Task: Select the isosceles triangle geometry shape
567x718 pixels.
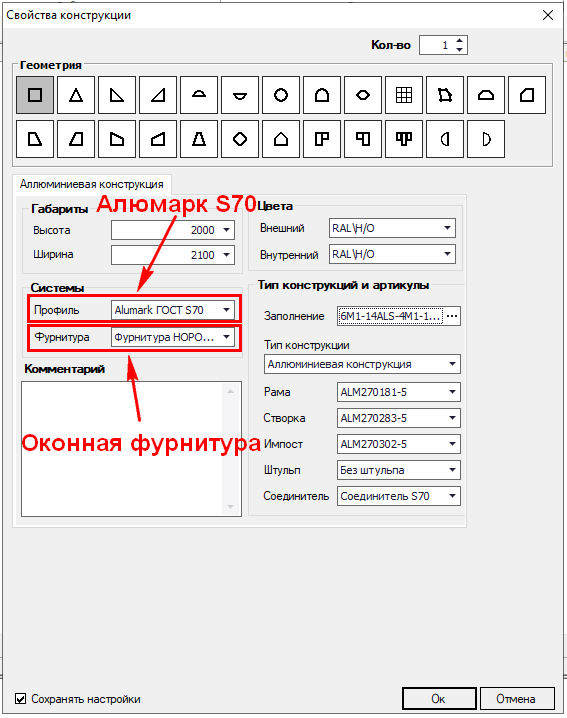Action: click(76, 95)
